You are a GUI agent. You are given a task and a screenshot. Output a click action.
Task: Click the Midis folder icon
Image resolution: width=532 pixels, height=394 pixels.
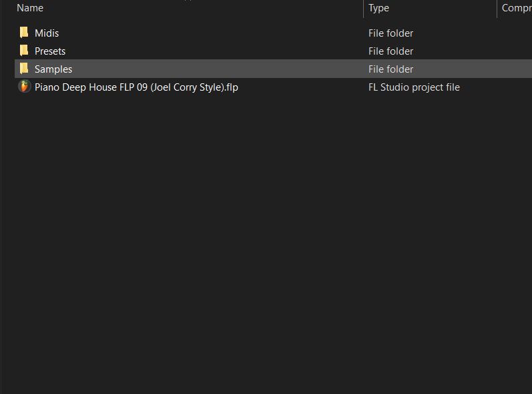click(24, 33)
